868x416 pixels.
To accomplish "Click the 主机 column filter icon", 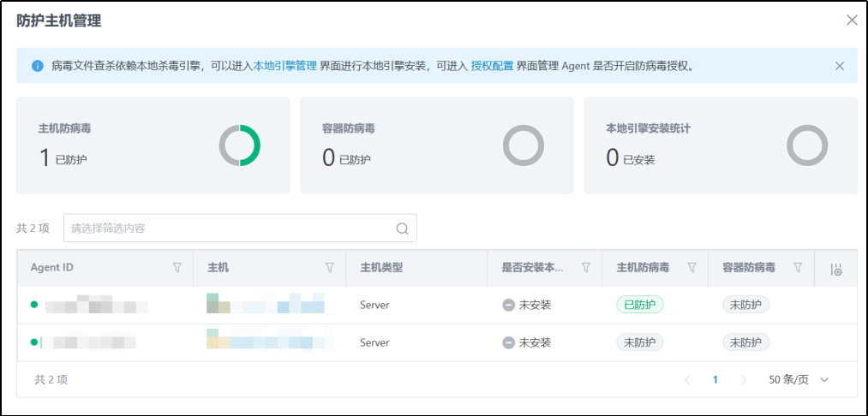I will pyautogui.click(x=330, y=268).
